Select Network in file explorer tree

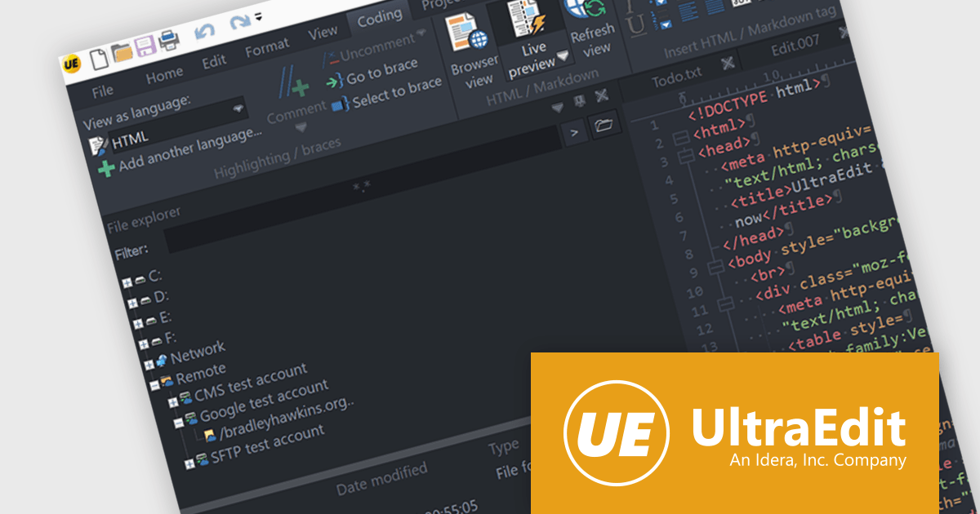tap(198, 352)
